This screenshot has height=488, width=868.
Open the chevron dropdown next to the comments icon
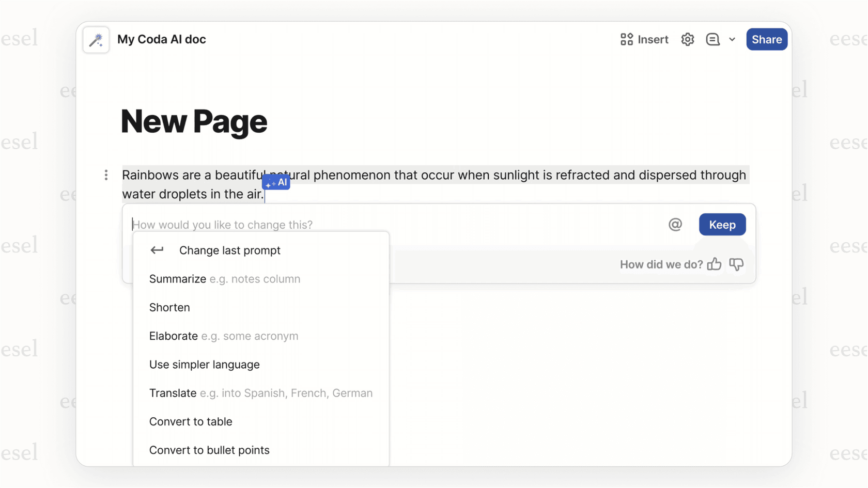tap(732, 39)
